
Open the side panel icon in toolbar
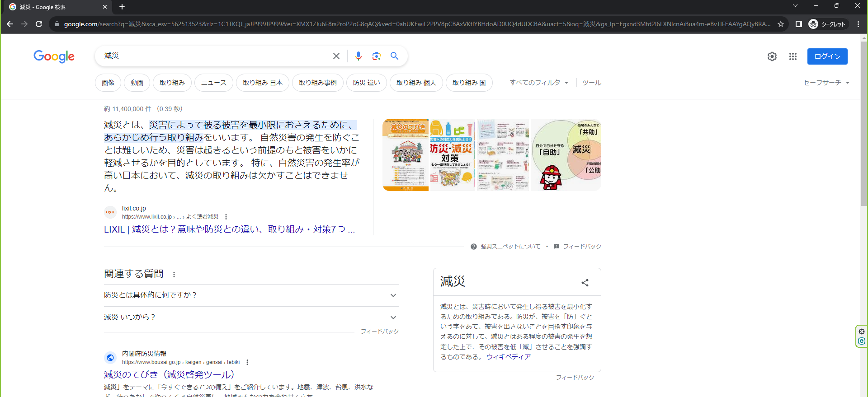tap(799, 24)
